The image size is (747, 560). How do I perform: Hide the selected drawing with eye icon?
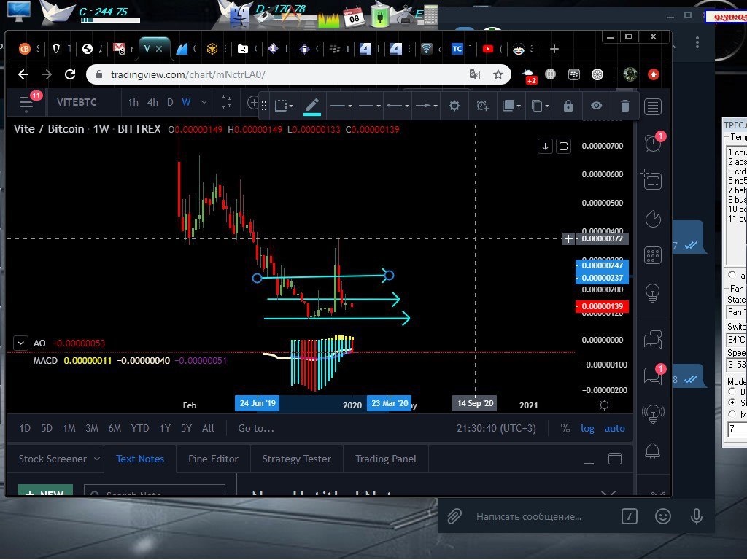[597, 106]
